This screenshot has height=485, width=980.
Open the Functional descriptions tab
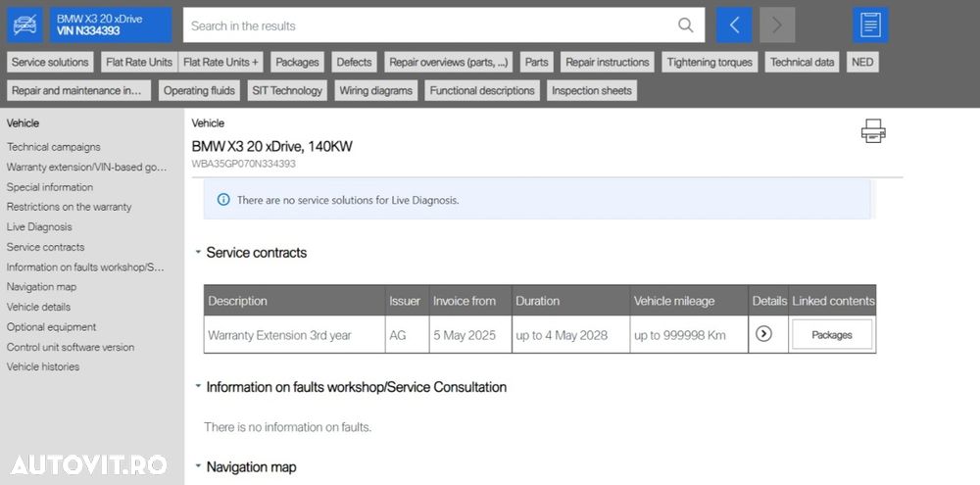482,90
